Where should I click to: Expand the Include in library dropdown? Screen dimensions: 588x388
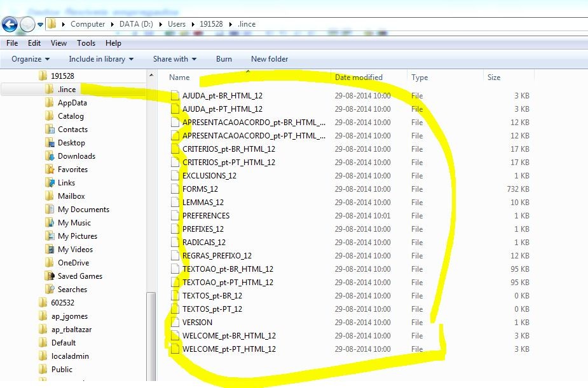pyautogui.click(x=101, y=59)
